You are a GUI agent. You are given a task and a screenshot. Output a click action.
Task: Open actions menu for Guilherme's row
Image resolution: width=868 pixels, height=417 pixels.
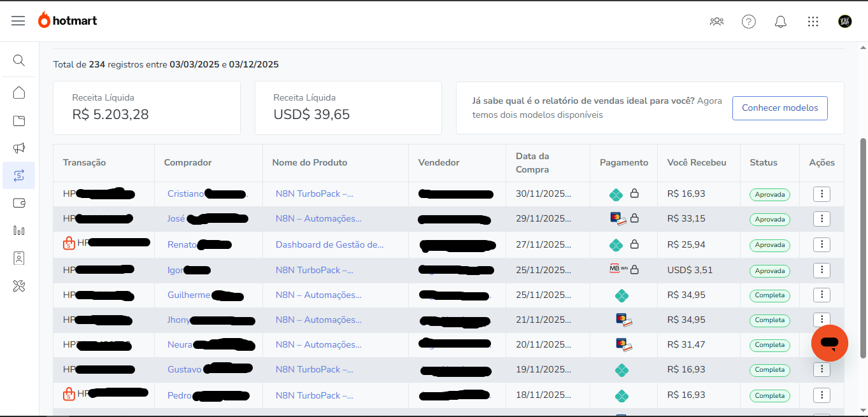[x=822, y=295]
